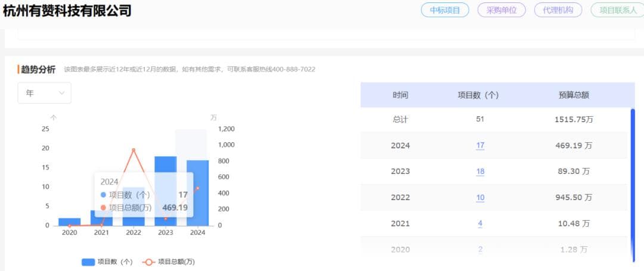Screen dimensions: 644x271
Task: Open the 17 projects link for 2024
Action: (x=480, y=145)
